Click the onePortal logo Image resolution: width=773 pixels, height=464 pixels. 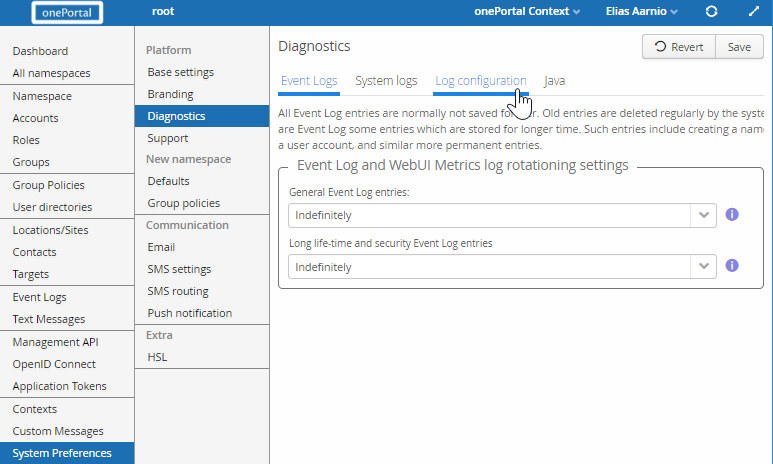click(x=67, y=12)
